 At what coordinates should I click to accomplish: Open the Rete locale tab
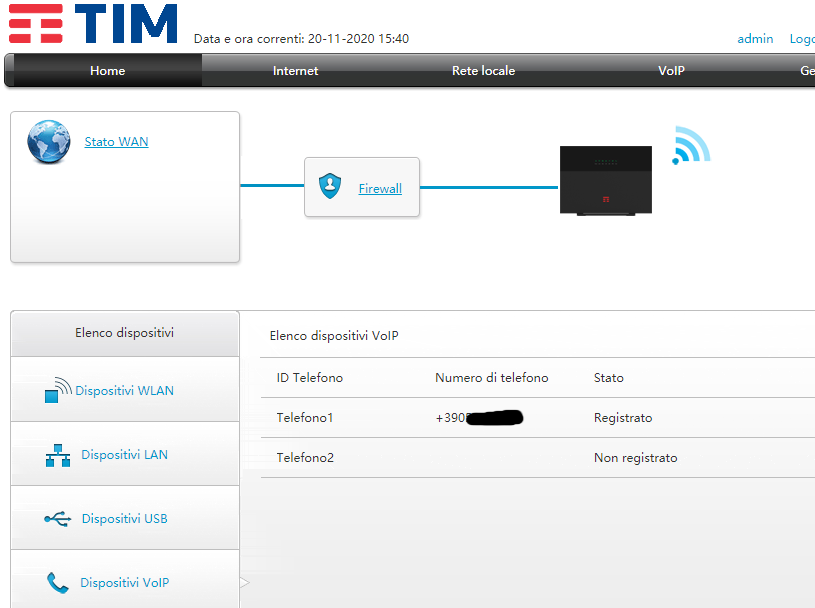[x=483, y=71]
